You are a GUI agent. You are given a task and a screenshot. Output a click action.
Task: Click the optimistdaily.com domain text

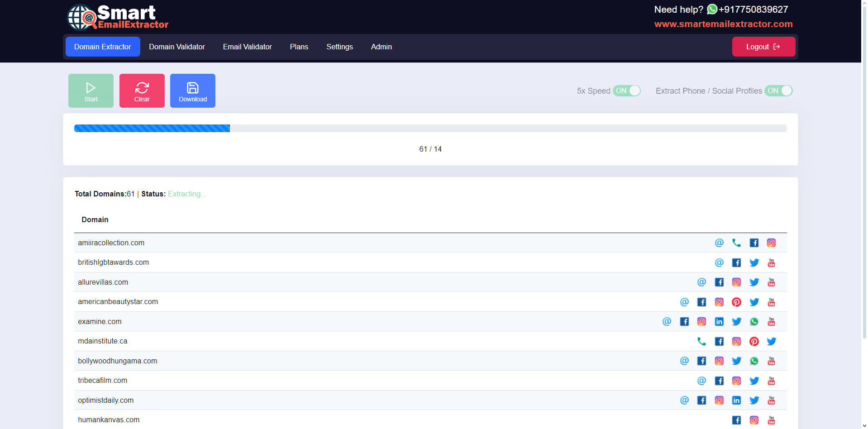pos(105,400)
